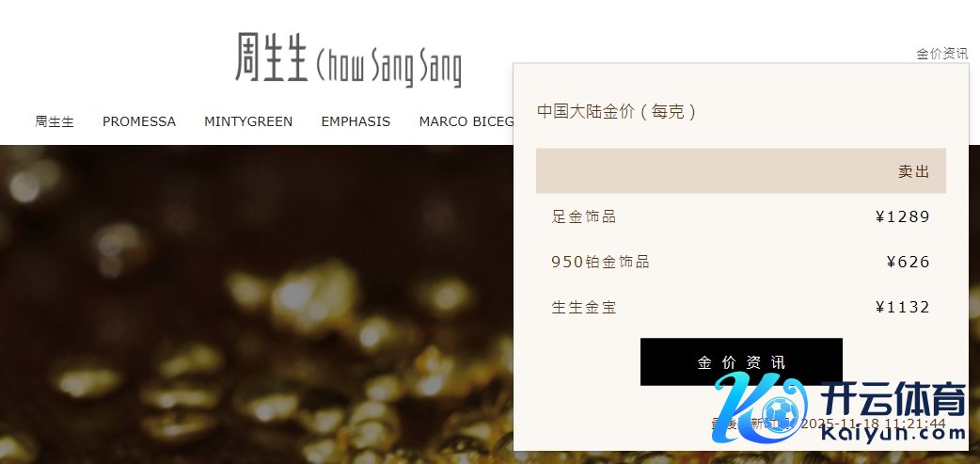
Task: Select the 生生金宝 row label
Action: (584, 307)
